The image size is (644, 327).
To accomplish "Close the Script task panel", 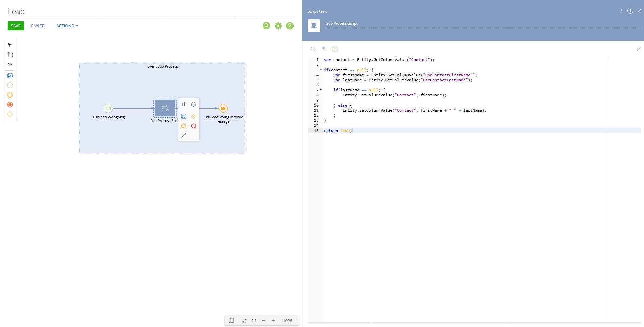I will (x=639, y=11).
